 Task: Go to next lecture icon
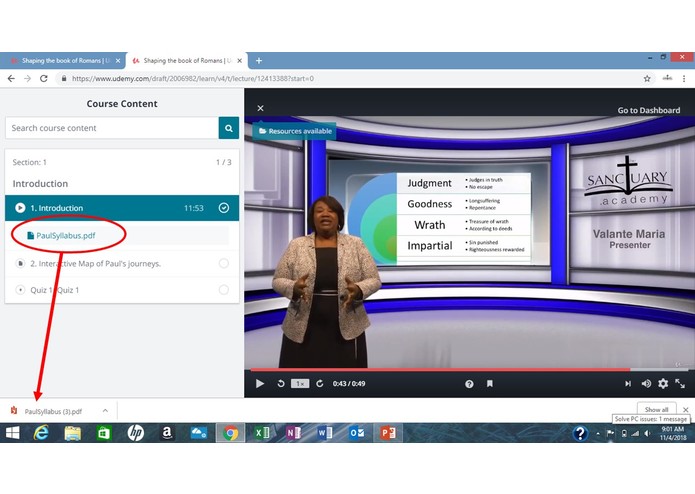628,384
